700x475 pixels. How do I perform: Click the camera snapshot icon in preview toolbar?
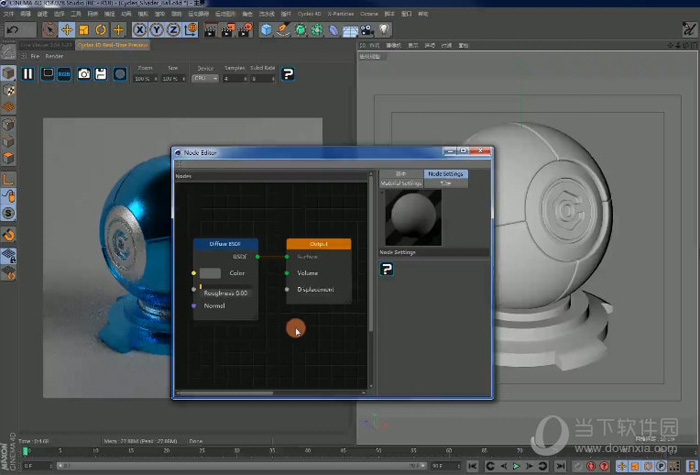tap(84, 74)
